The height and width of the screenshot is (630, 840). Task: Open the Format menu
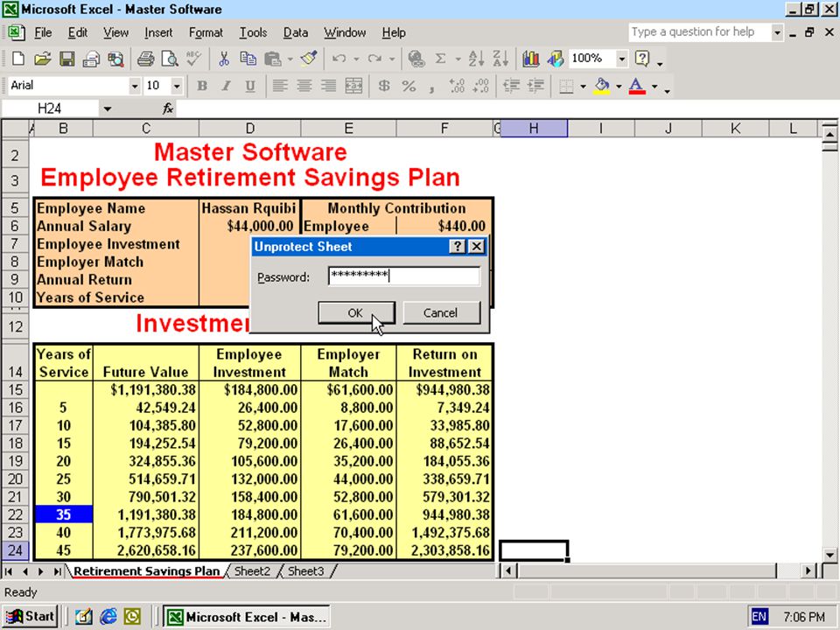206,32
